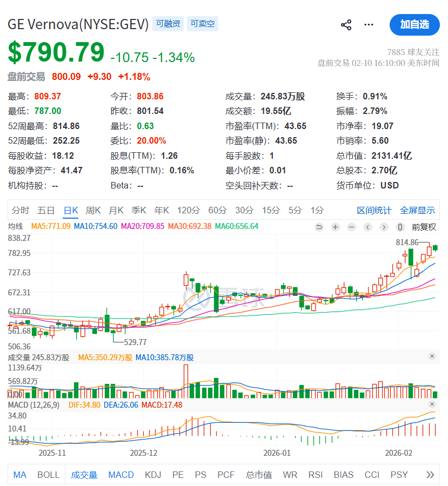Image resolution: width=448 pixels, height=486 pixels.
Task: Toggle the MACD indicator
Action: (121, 475)
